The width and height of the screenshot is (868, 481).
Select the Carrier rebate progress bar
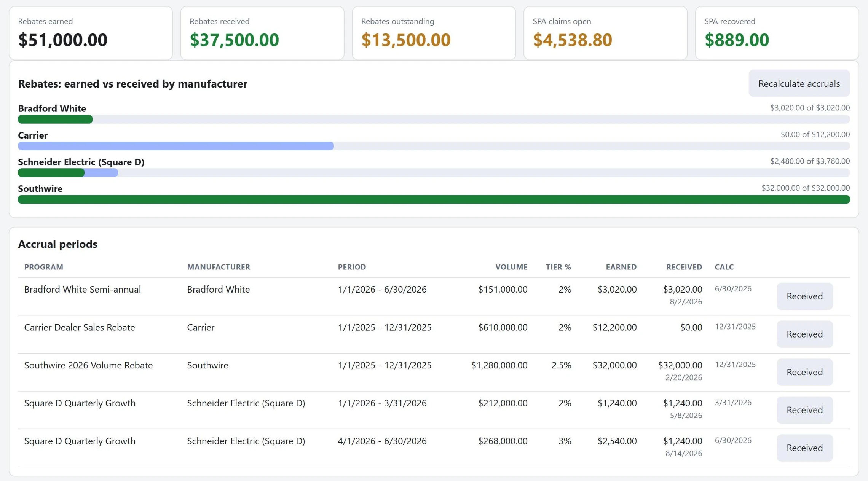pos(434,146)
